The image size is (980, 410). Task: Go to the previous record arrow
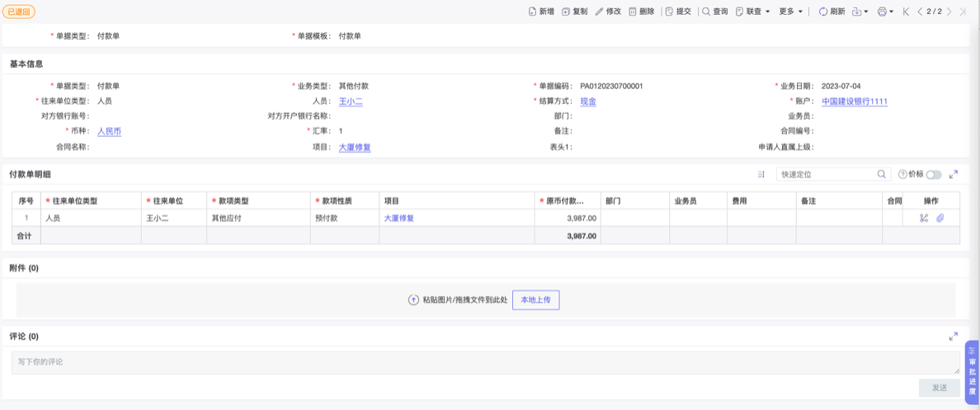point(920,12)
